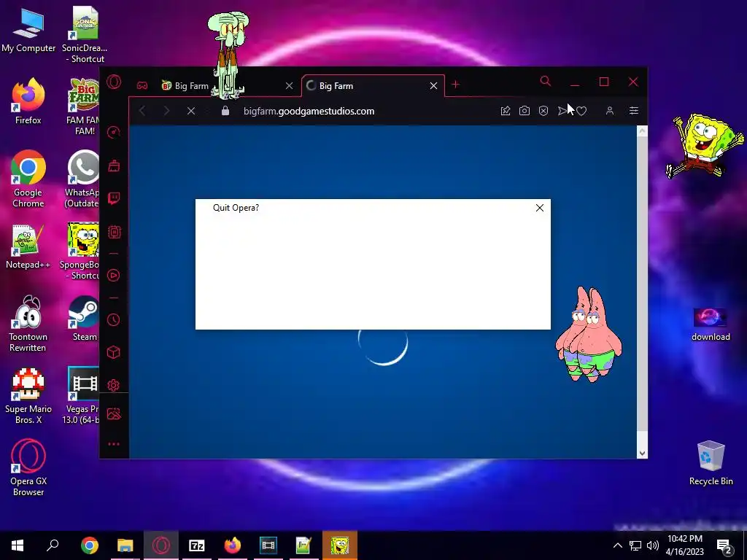747x560 pixels.
Task: Click the My Flow send icon
Action: click(x=562, y=111)
